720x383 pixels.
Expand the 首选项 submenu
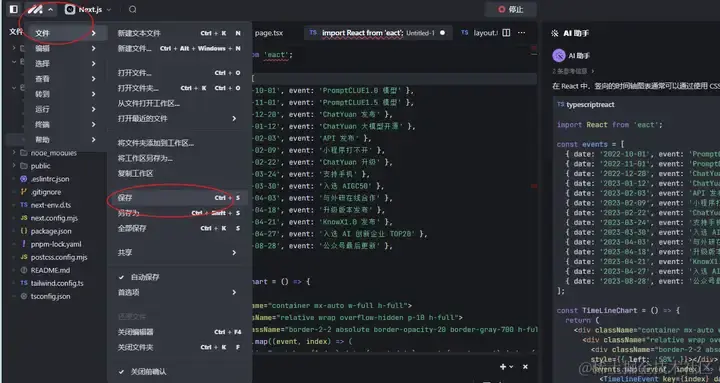point(179,292)
